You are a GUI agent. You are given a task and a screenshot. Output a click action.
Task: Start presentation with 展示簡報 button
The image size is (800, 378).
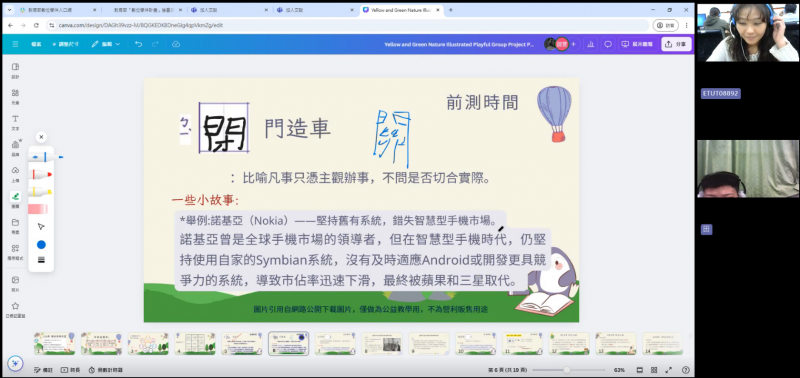pyautogui.click(x=637, y=44)
